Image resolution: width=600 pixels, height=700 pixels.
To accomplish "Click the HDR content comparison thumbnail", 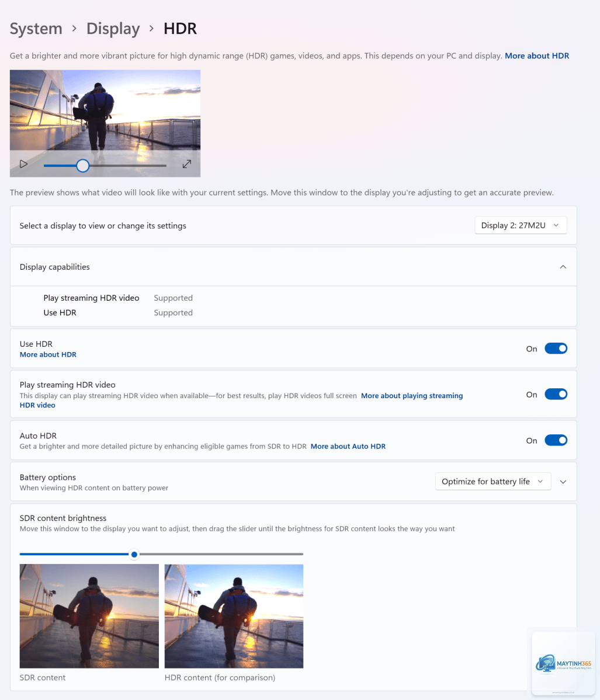I will pyautogui.click(x=234, y=616).
